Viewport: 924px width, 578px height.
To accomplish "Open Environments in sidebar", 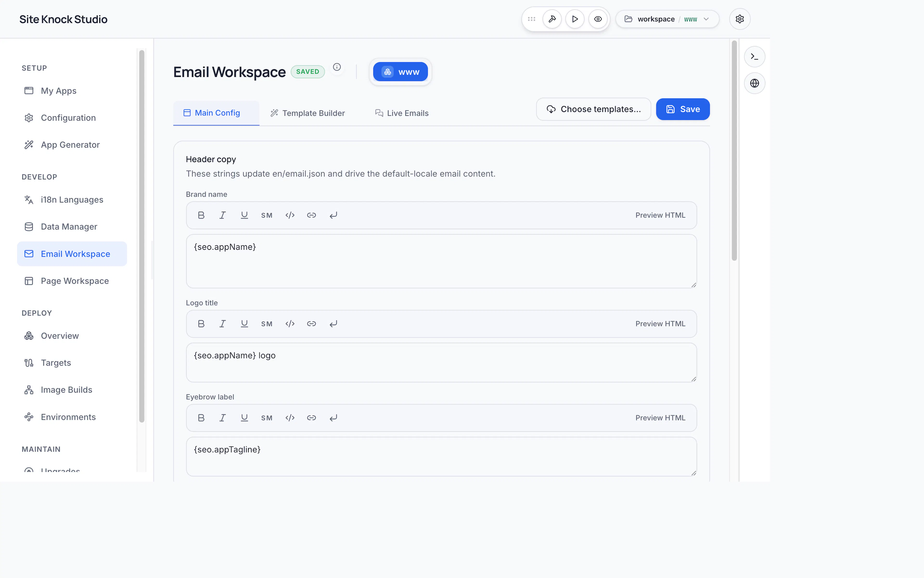I will [x=72, y=417].
